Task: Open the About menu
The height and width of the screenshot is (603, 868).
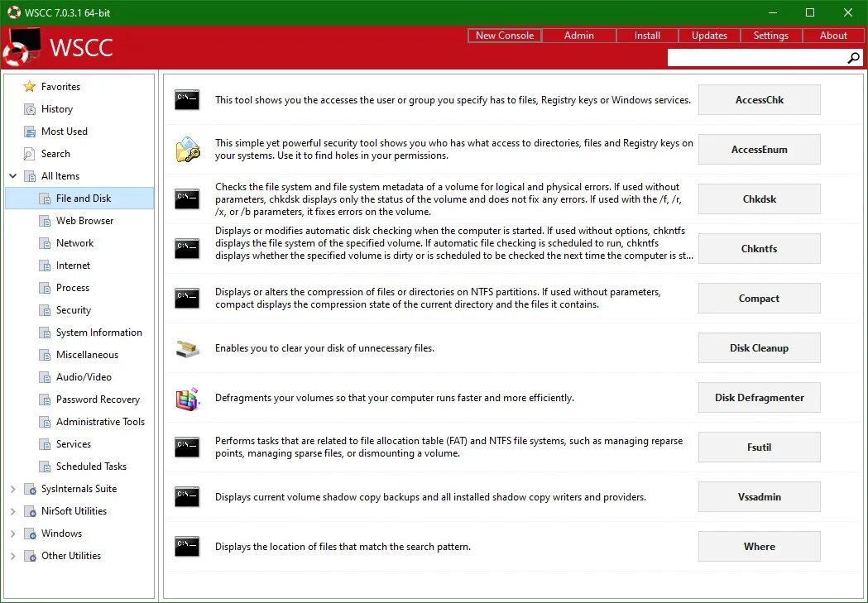Action: pos(833,36)
